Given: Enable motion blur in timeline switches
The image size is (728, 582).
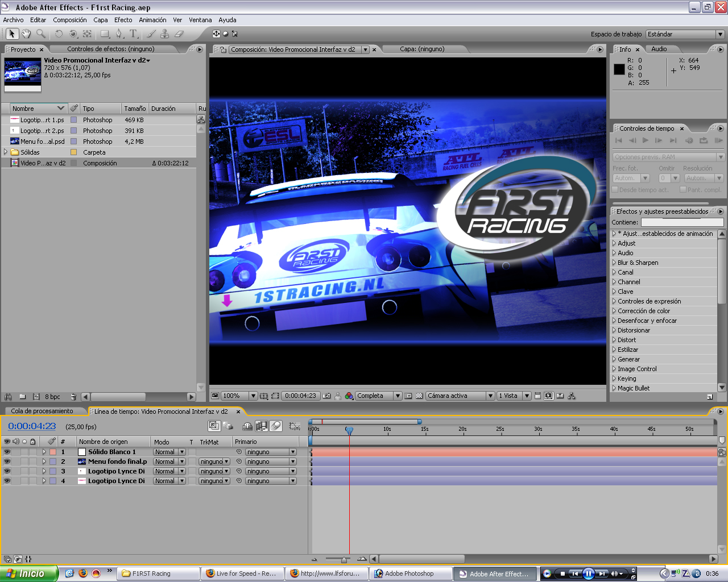Looking at the screenshot, I should click(276, 426).
